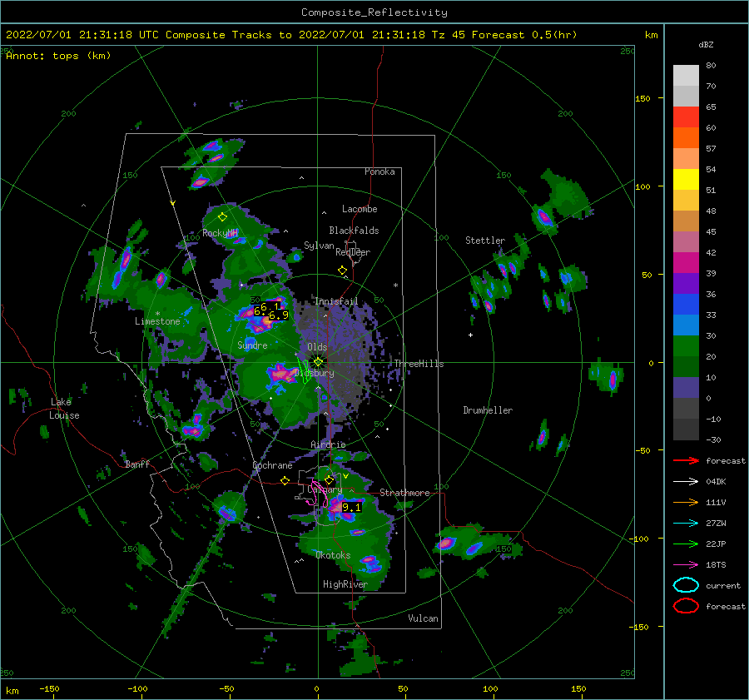Click the Sundre city label
Viewport: 749px width, 700px height.
point(252,345)
